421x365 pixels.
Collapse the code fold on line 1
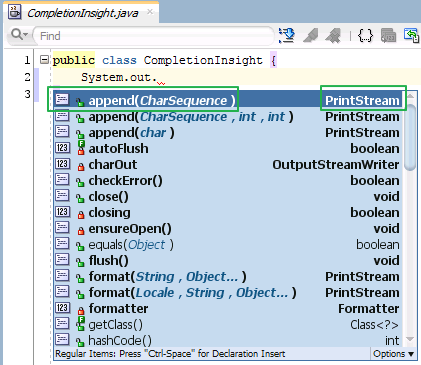coord(44,60)
